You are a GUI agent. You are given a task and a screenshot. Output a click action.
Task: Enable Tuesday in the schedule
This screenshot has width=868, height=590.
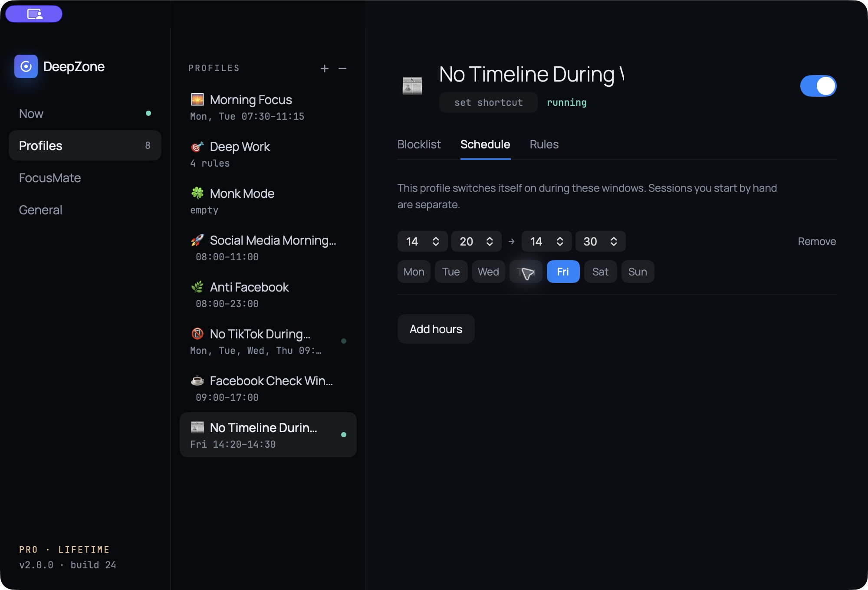coord(451,272)
